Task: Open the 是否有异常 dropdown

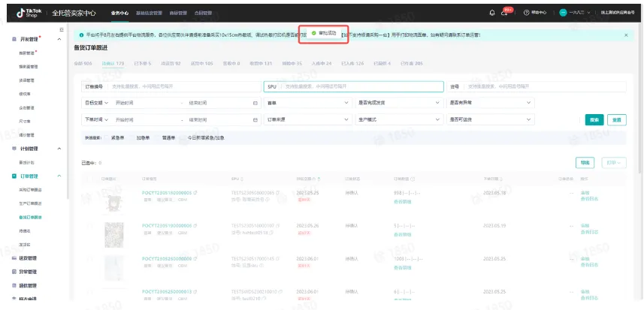Action: [x=491, y=103]
